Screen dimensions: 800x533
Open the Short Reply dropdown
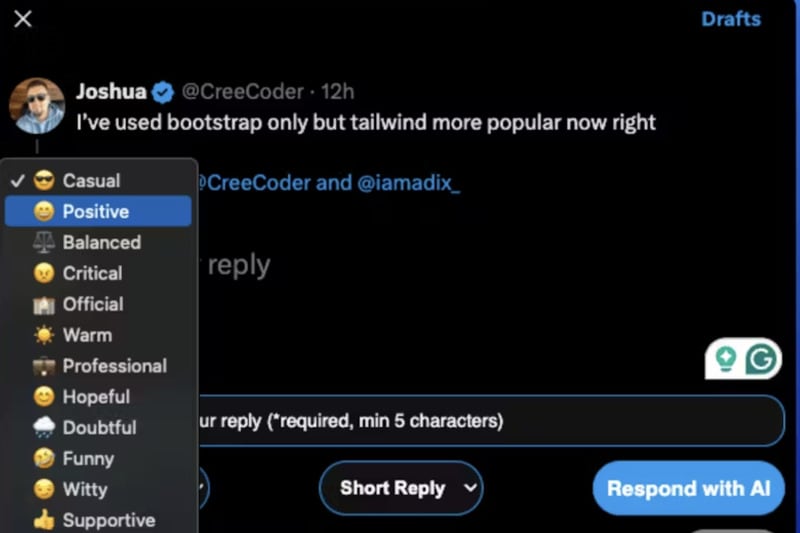(x=400, y=488)
